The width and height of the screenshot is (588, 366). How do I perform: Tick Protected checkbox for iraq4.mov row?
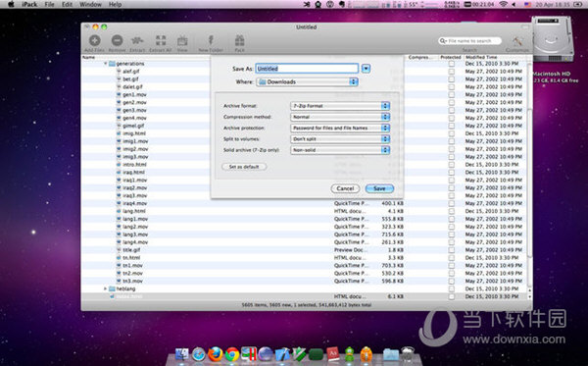click(451, 203)
